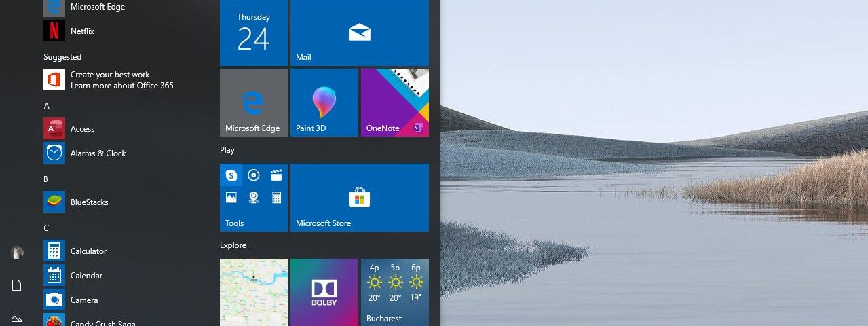
Task: Open Netflix from the app list
Action: tap(81, 31)
